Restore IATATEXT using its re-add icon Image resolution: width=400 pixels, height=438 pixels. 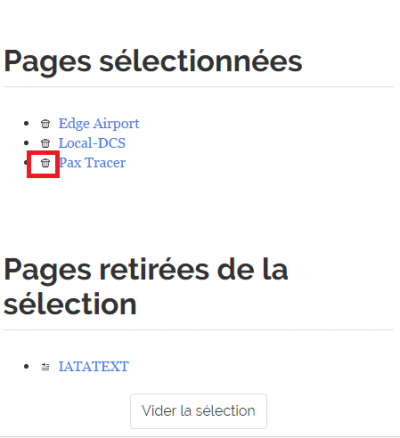coord(45,367)
